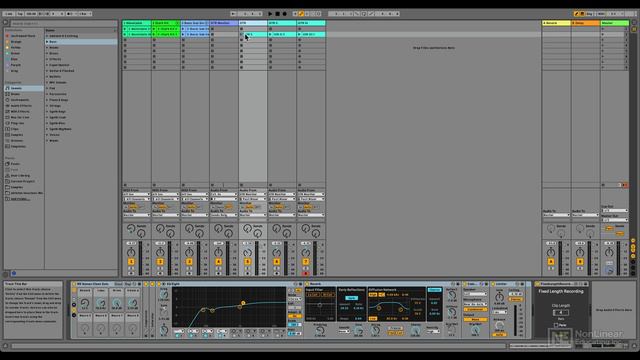Viewport: 640px width, 360px height.
Task: Open the Key map mode switch
Action: [589, 13]
